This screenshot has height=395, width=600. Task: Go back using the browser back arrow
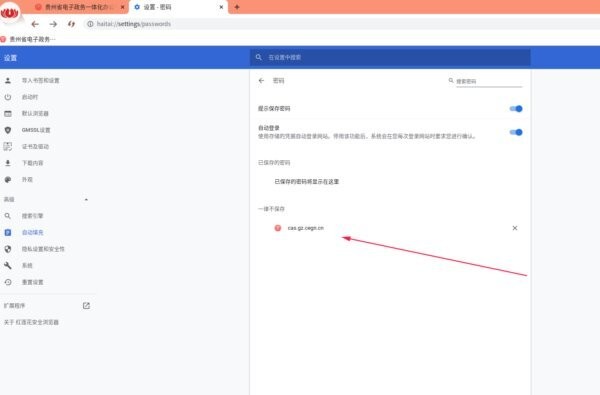coord(35,24)
